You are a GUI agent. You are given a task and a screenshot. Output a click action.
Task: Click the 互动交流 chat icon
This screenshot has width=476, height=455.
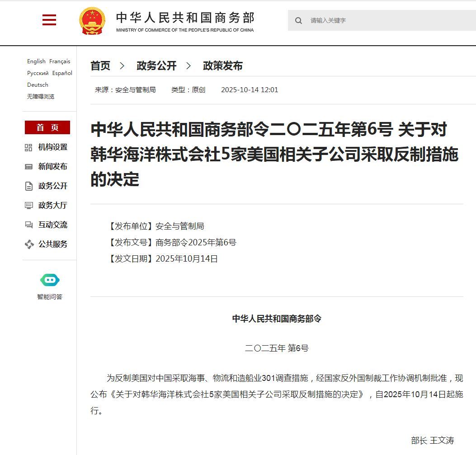(x=28, y=225)
